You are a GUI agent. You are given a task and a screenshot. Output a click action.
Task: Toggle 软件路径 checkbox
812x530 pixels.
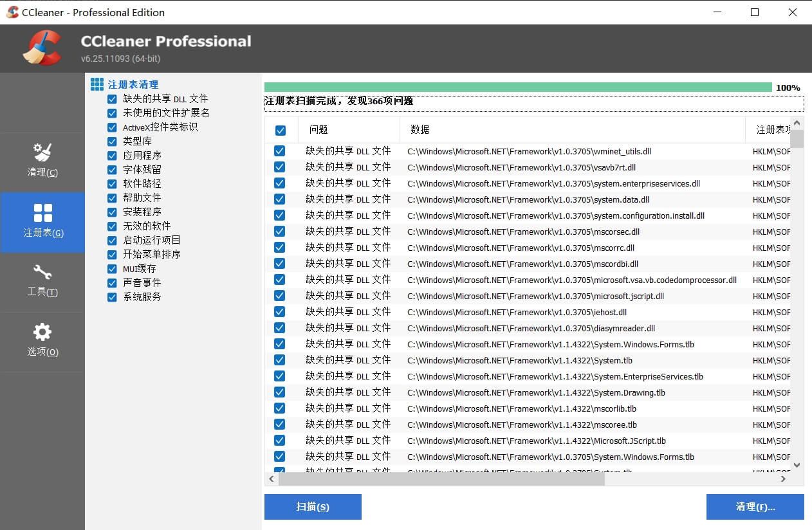click(112, 184)
